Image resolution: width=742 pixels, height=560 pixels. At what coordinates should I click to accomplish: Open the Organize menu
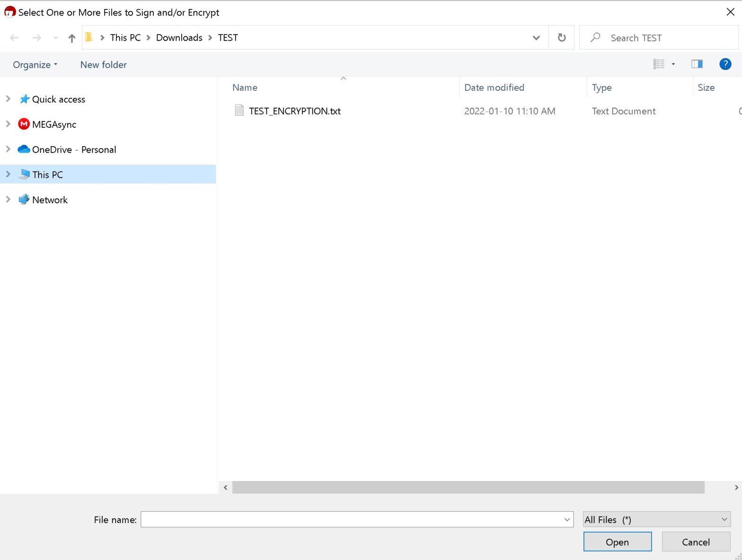[35, 65]
